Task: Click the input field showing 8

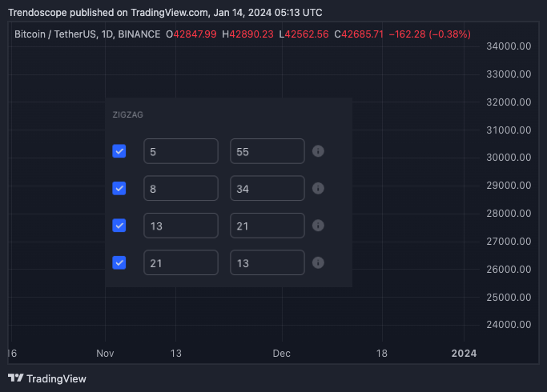Action: pos(181,189)
